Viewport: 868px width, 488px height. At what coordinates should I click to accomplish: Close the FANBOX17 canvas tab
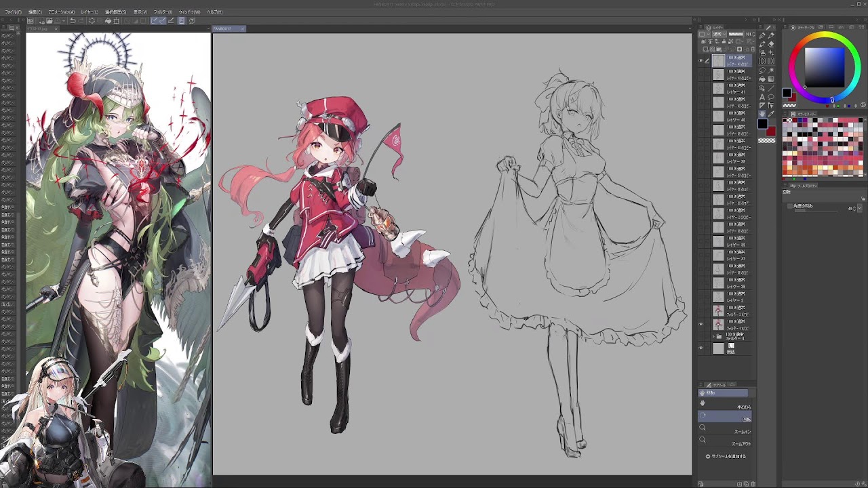click(x=243, y=28)
